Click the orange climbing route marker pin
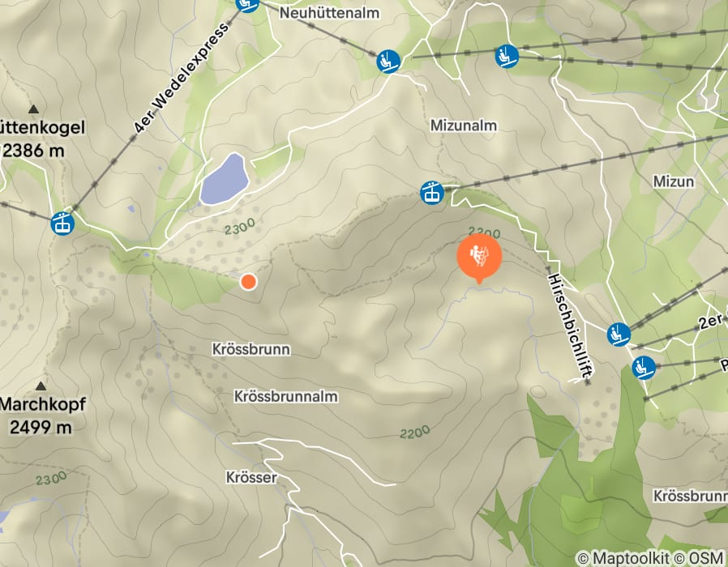This screenshot has height=567, width=728. (x=479, y=258)
